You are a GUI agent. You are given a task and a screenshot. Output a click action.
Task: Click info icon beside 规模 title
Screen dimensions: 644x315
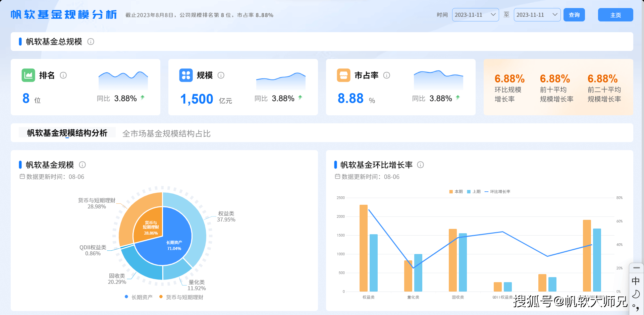(221, 75)
